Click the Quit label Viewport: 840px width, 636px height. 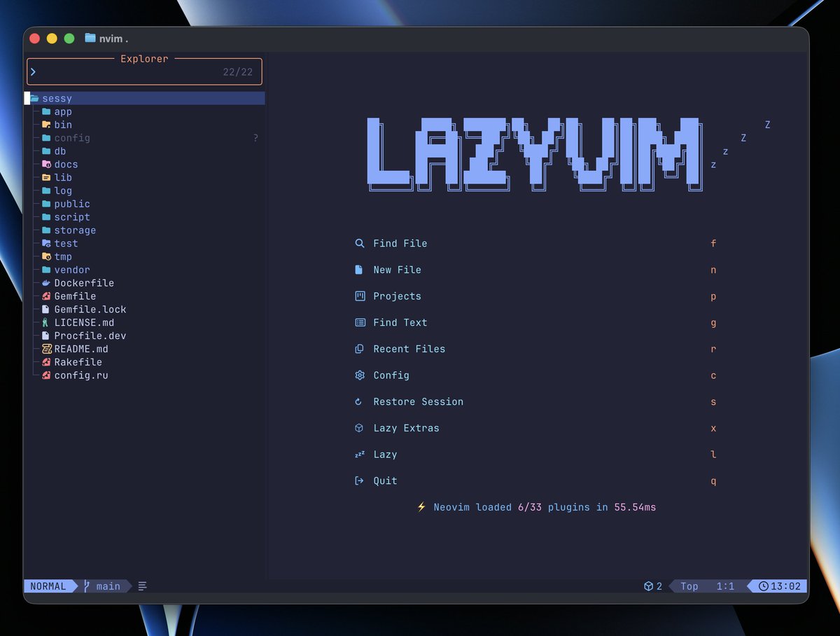tap(385, 481)
